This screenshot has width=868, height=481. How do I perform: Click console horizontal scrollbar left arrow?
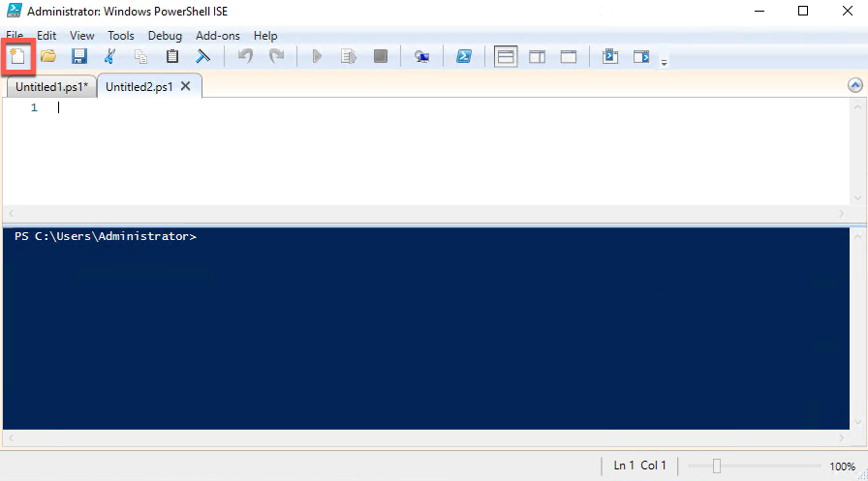click(x=11, y=437)
